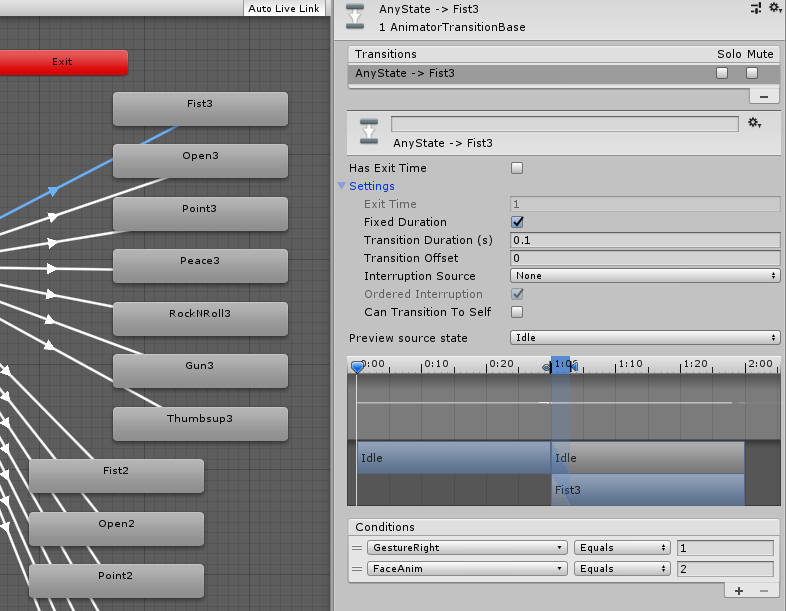Toggle the Auto Live Link button
This screenshot has height=611, width=786.
[284, 8]
